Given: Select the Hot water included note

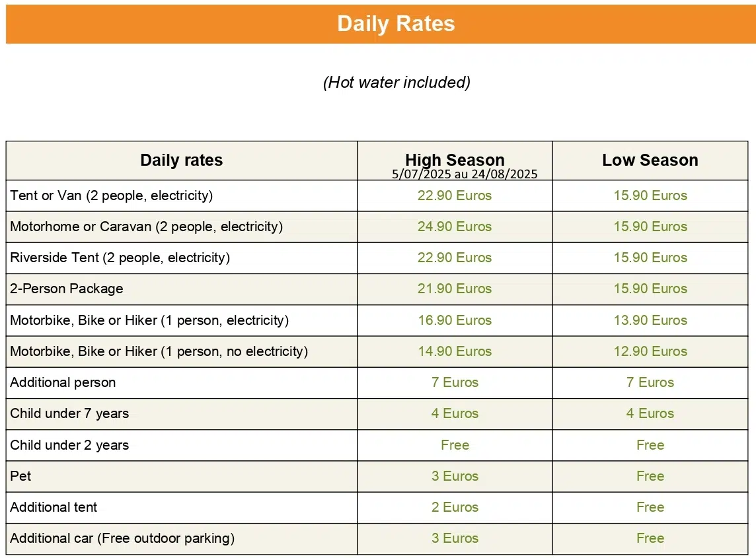Looking at the screenshot, I should coord(397,83).
